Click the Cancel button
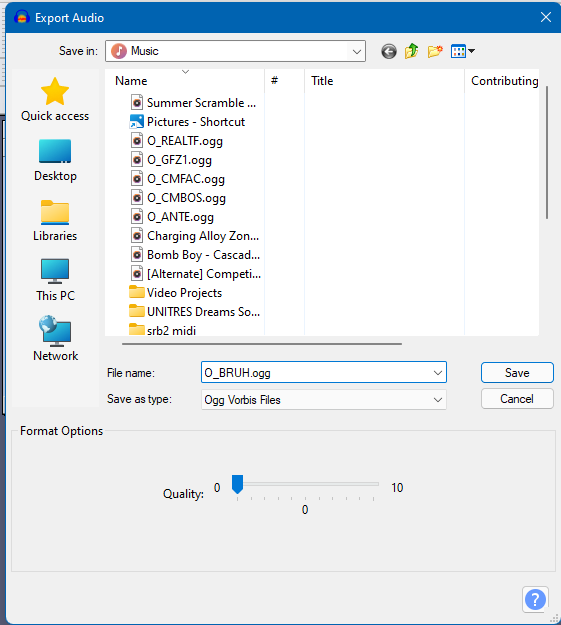Viewport: 561px width, 625px height. tap(517, 399)
